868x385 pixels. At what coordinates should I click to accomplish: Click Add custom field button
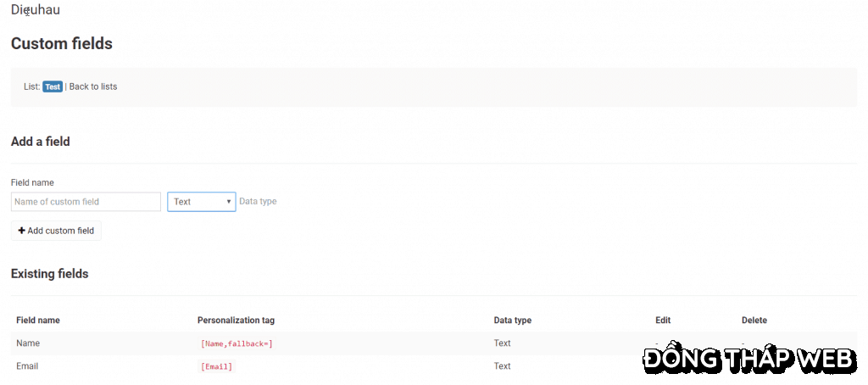coord(56,231)
